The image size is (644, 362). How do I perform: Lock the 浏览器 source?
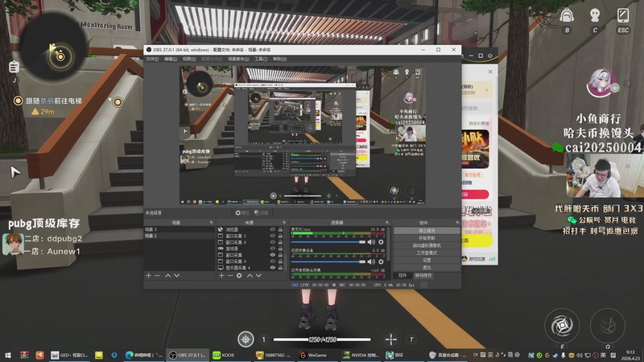click(x=280, y=229)
